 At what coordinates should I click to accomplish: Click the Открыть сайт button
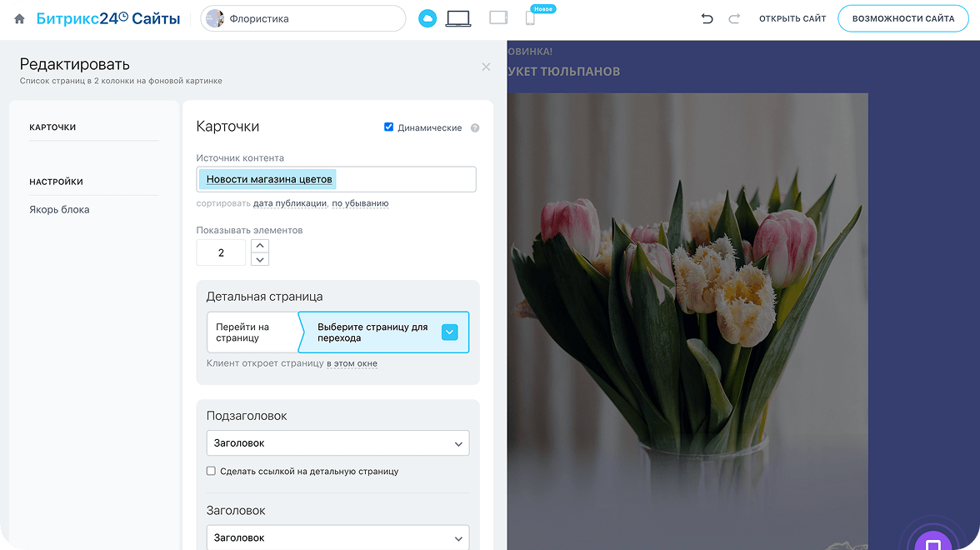tap(792, 18)
